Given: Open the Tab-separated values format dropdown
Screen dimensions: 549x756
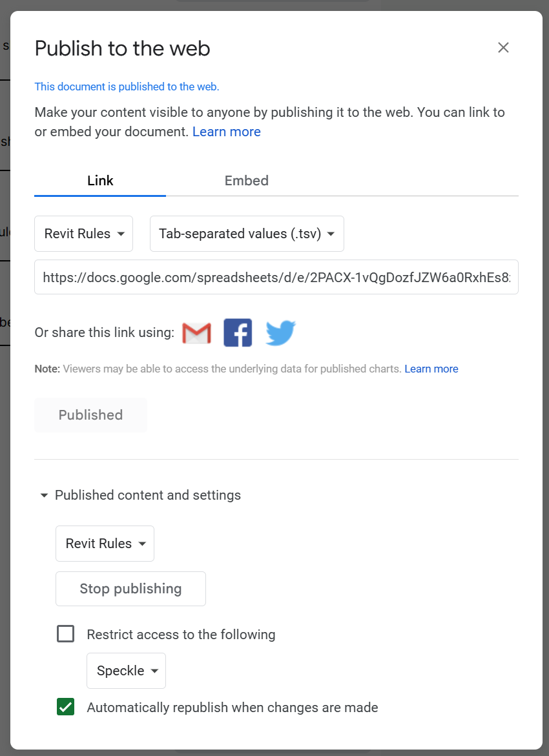Looking at the screenshot, I should pos(247,234).
